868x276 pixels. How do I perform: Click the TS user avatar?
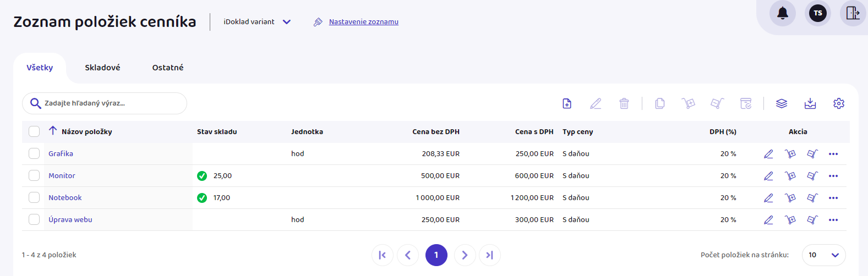click(x=817, y=13)
